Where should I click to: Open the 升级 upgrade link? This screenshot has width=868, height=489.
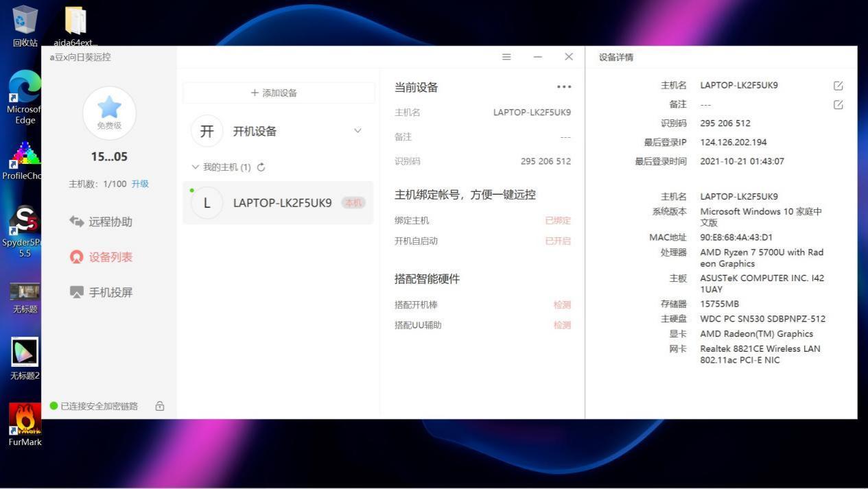(139, 184)
